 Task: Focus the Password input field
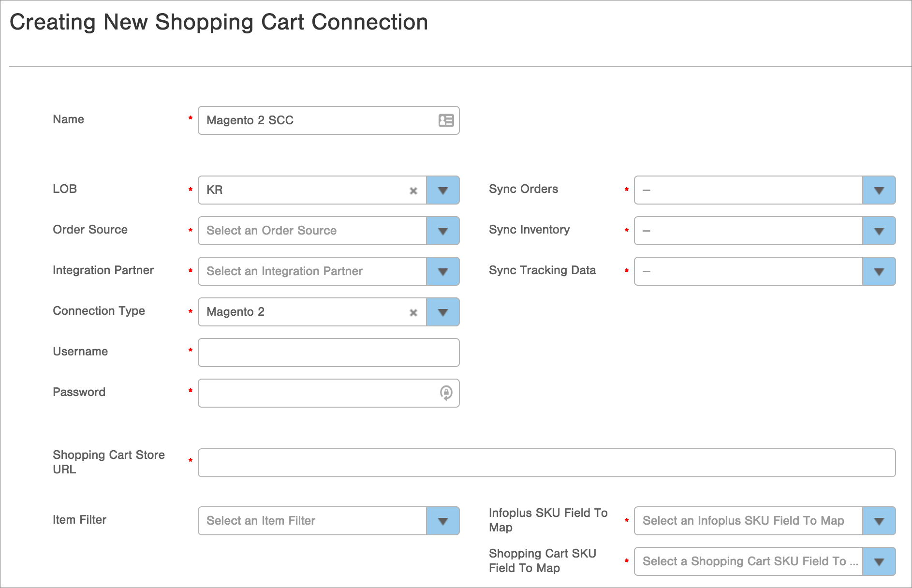click(x=329, y=393)
